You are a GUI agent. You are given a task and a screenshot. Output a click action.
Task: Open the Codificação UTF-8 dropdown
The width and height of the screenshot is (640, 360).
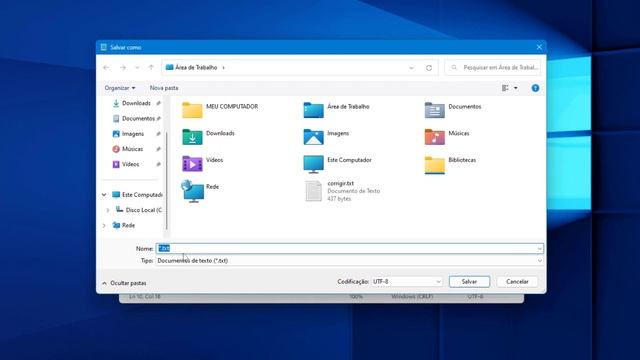(407, 282)
